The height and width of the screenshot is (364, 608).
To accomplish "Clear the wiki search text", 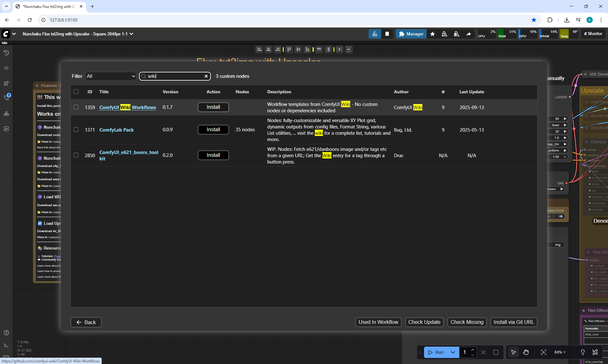I will (x=206, y=76).
